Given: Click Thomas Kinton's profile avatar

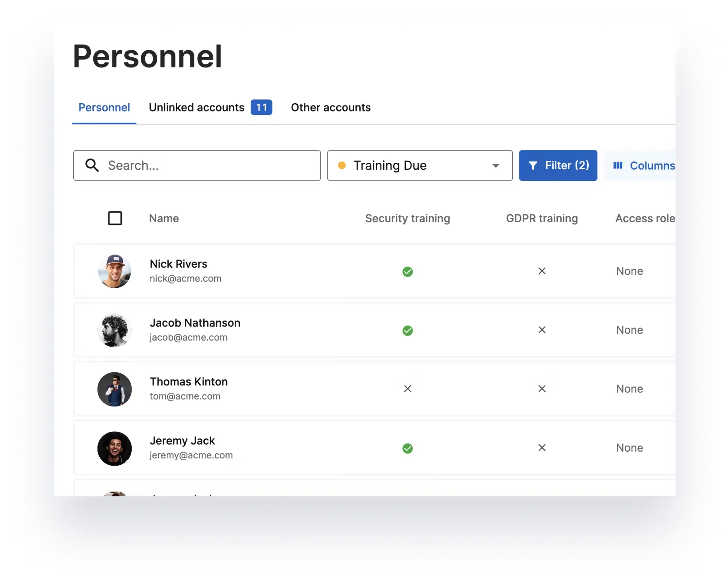Looking at the screenshot, I should (x=114, y=389).
